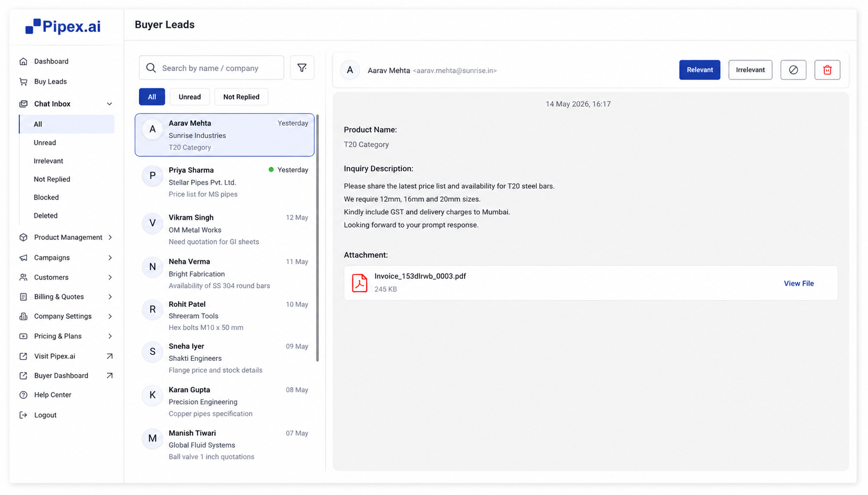Viewport: 868px width, 495px height.
Task: Open the leads filter funnel icon
Action: pyautogui.click(x=302, y=68)
